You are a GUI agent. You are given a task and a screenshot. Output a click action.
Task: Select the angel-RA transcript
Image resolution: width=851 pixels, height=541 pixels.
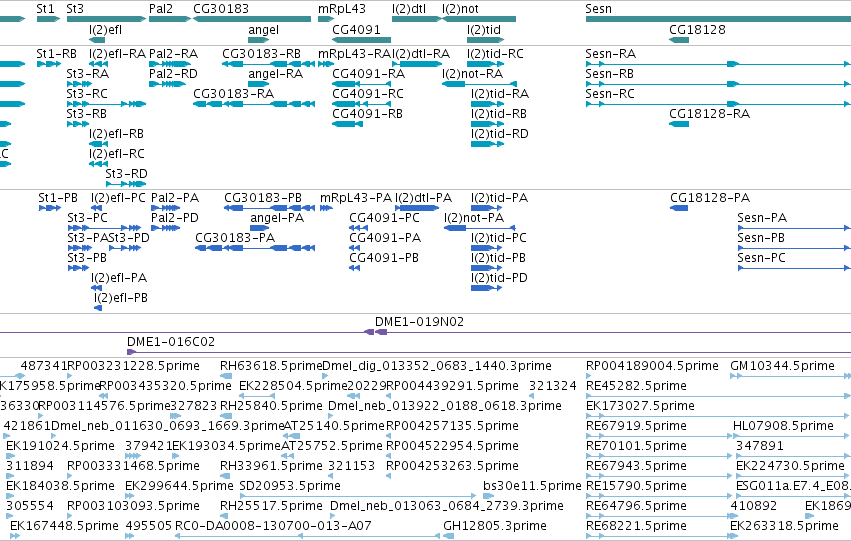click(x=258, y=84)
